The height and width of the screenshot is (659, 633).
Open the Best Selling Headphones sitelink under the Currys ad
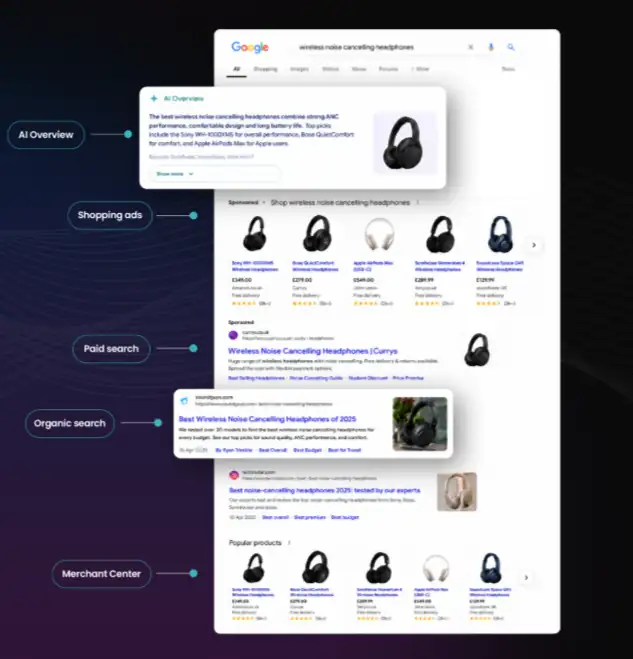click(x=256, y=378)
